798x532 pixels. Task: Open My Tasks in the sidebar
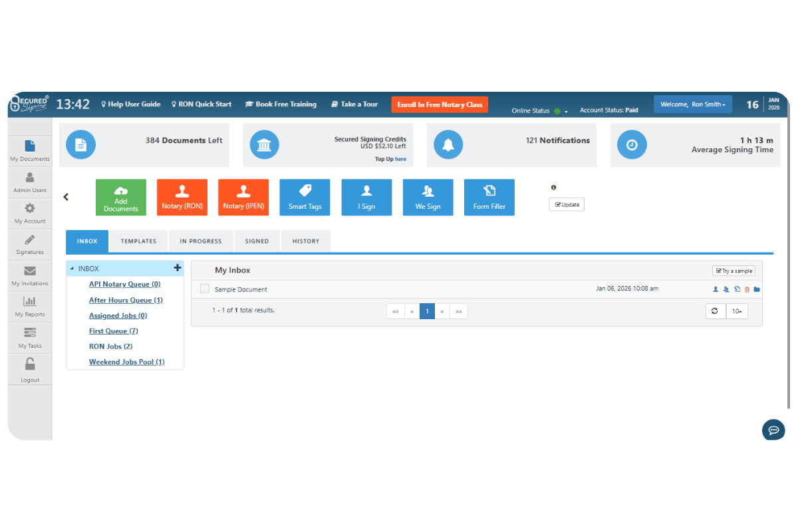tap(30, 337)
